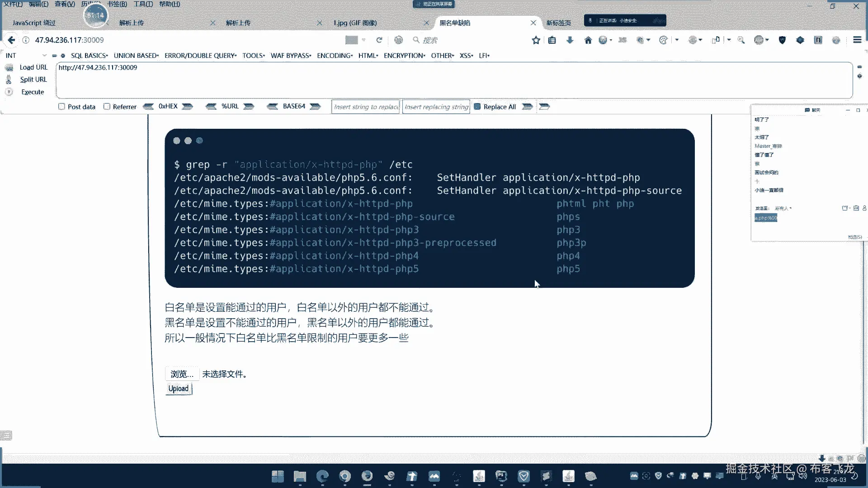Open the INT type dropdown

point(26,56)
